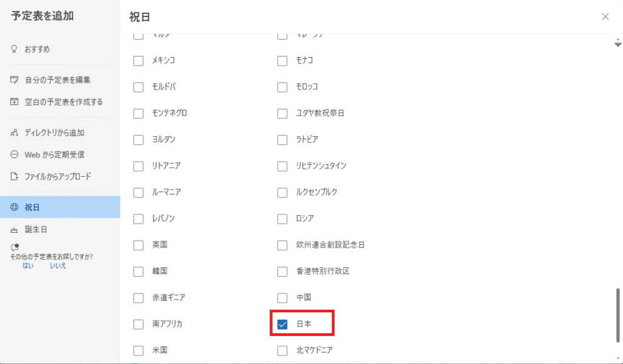Check the 韓国 holiday calendar

(138, 272)
